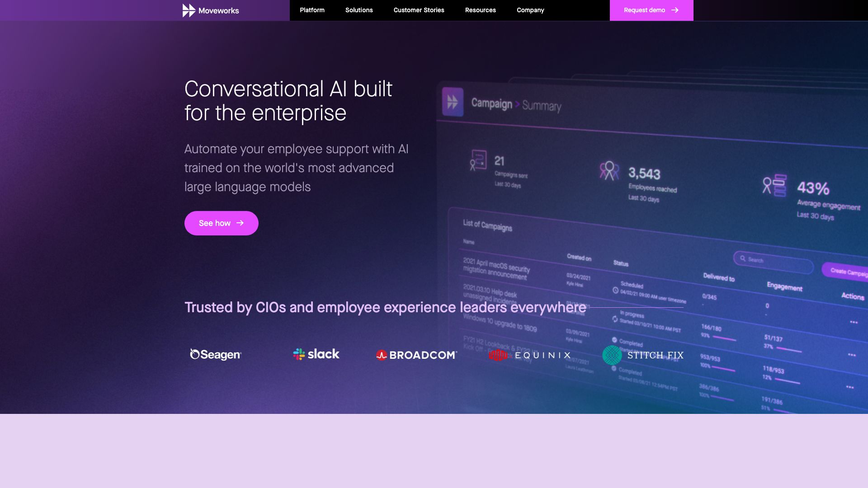Click the 'List of Campaigns' title
The width and height of the screenshot is (868, 488).
[x=487, y=225]
